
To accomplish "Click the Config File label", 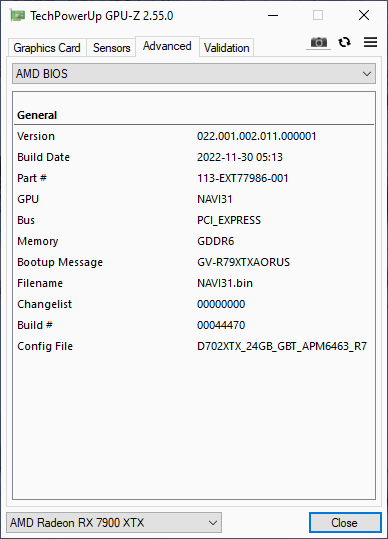I will [45, 346].
